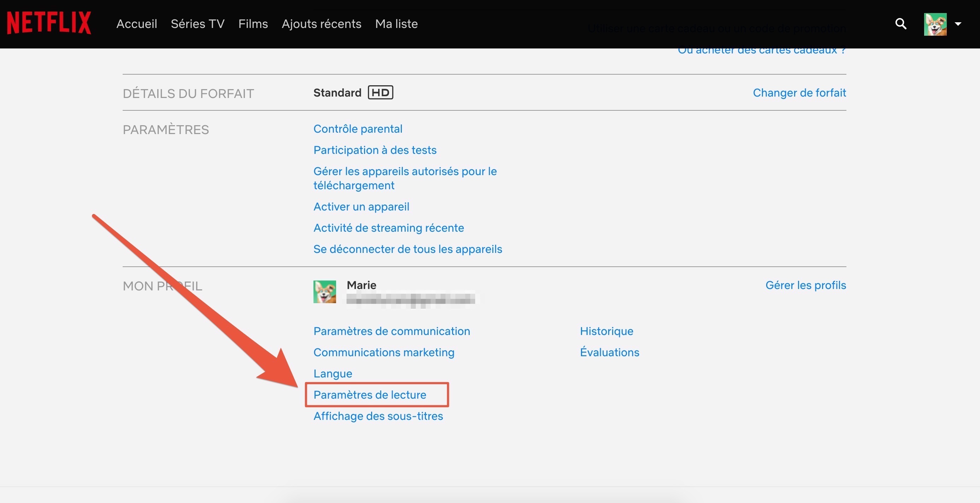
Task: Open Ajouts récents section
Action: click(x=322, y=24)
